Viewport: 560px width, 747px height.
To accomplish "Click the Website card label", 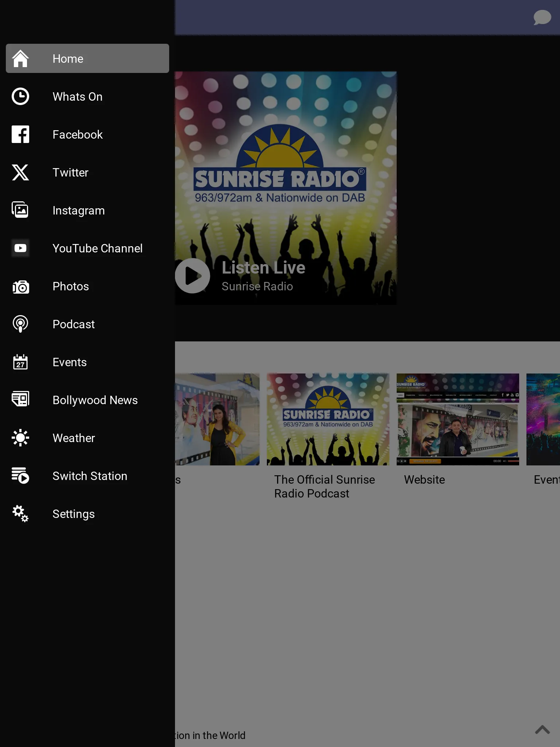I will point(424,480).
